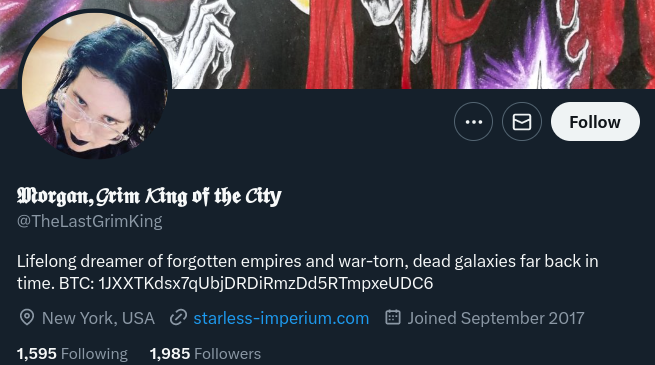This screenshot has width=655, height=365.
Task: Click the BTC wallet address in bio
Action: tap(266, 283)
